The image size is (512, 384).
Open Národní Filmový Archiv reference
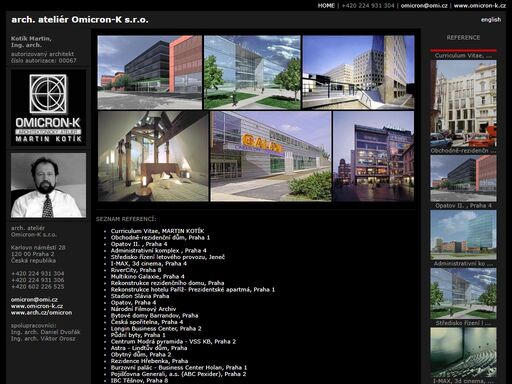[143, 309]
